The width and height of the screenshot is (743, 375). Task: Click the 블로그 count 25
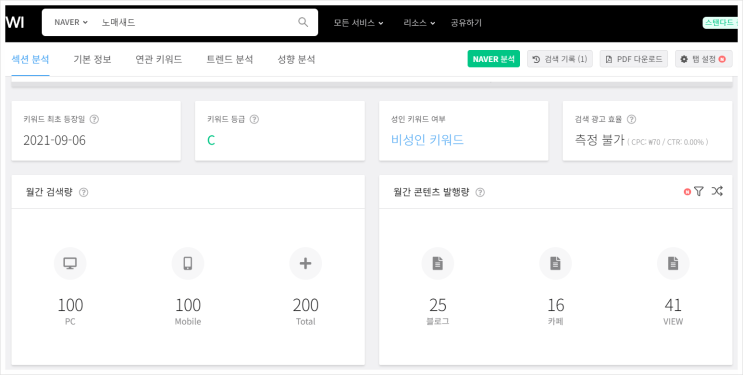pos(438,305)
